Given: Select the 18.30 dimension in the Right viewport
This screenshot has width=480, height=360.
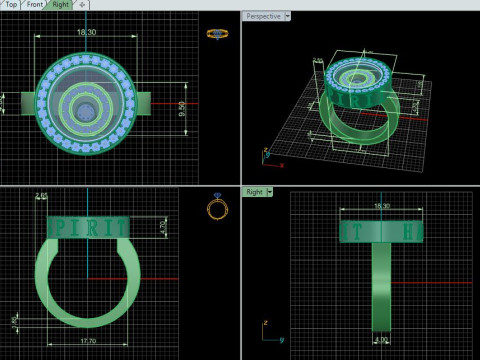Looking at the screenshot, I should click(x=382, y=206).
